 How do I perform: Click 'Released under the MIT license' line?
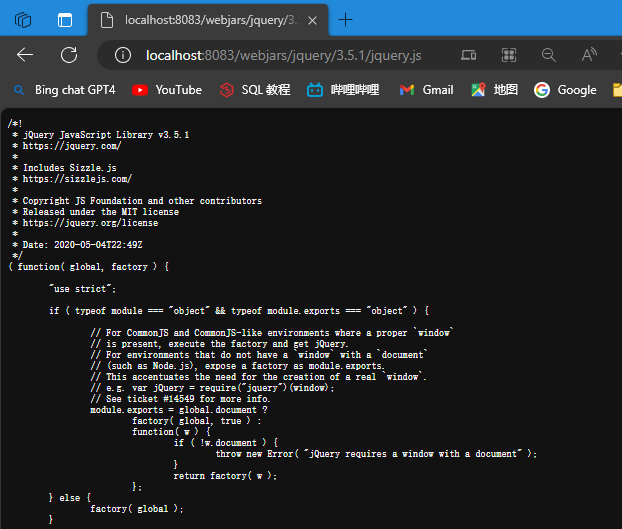pos(100,212)
